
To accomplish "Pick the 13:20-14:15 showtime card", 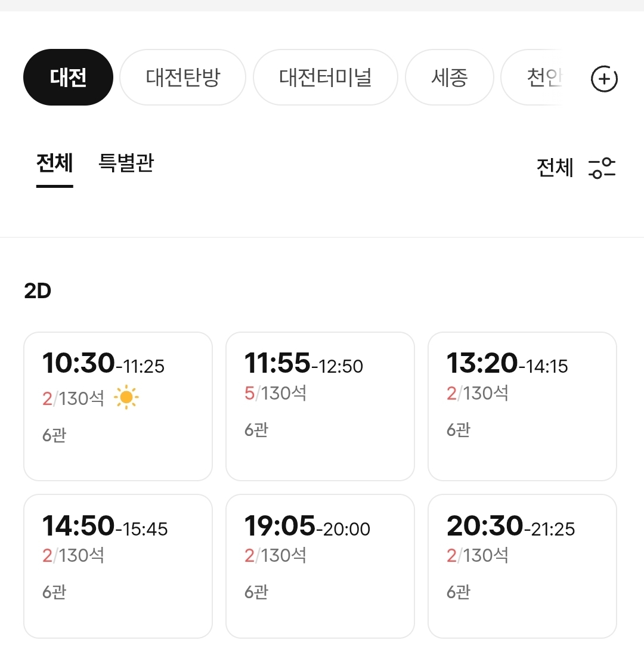I will click(522, 406).
